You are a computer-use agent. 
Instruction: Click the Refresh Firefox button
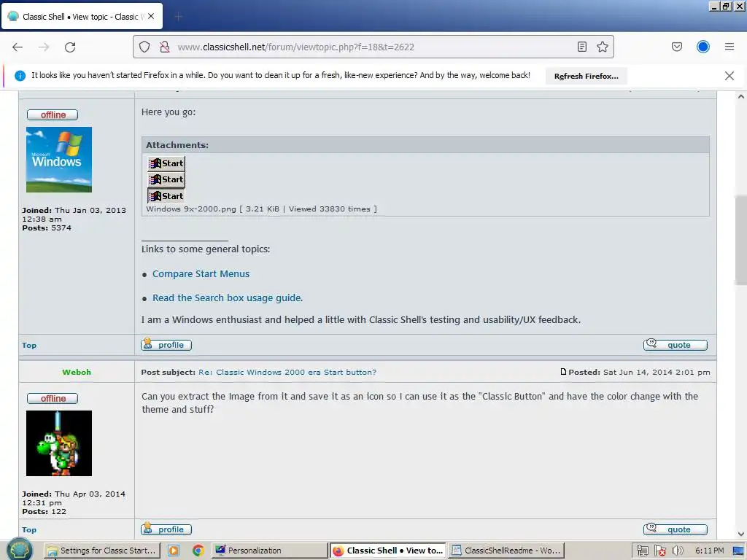pyautogui.click(x=586, y=76)
